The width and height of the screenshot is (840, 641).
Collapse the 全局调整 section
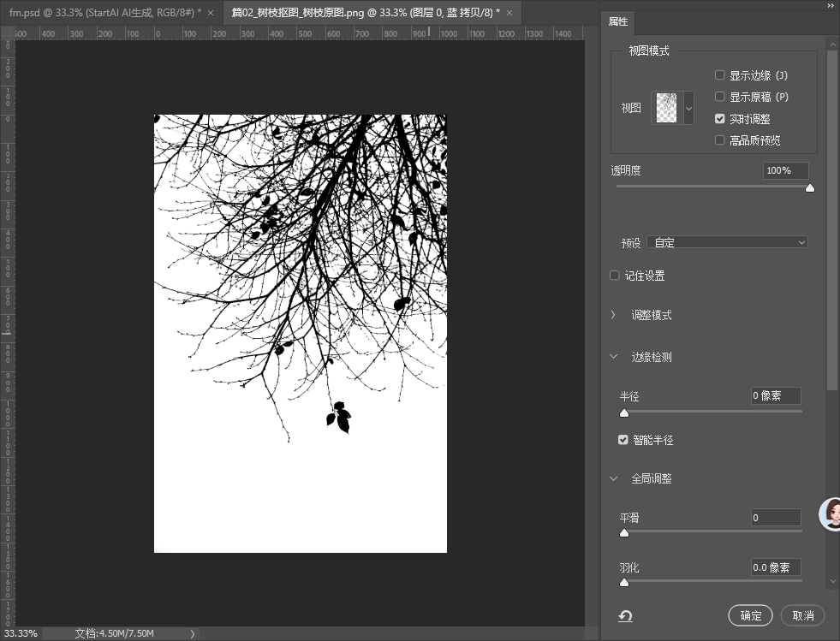(x=614, y=478)
